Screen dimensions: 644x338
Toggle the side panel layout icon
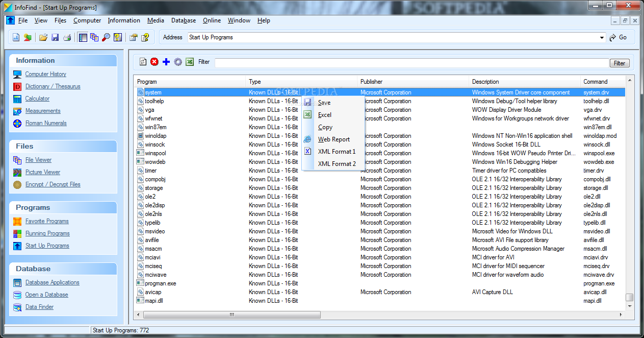pyautogui.click(x=83, y=37)
